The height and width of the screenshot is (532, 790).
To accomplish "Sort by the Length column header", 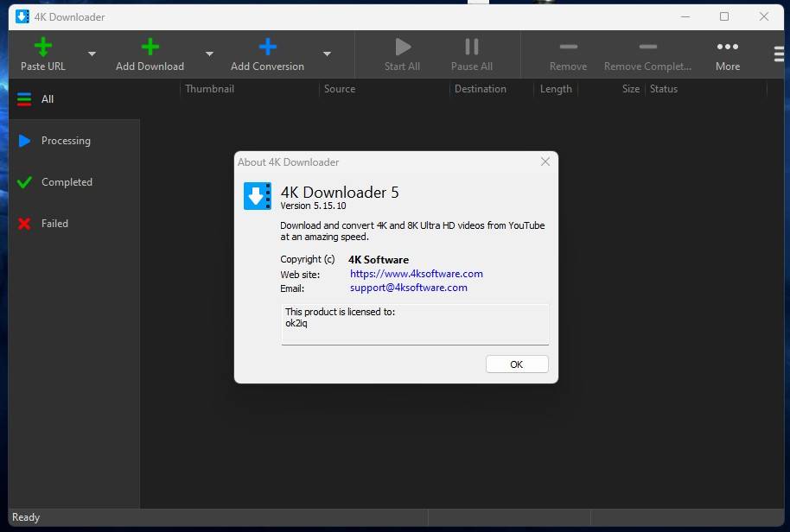I will click(x=556, y=89).
